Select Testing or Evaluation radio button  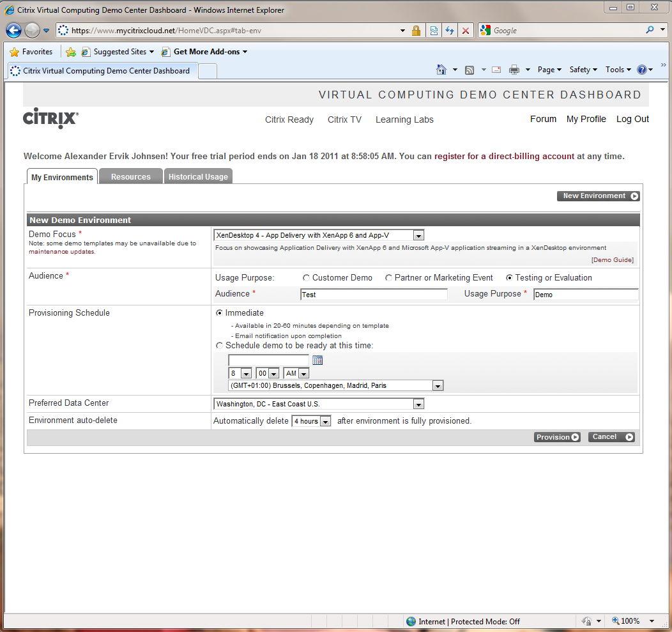[509, 278]
